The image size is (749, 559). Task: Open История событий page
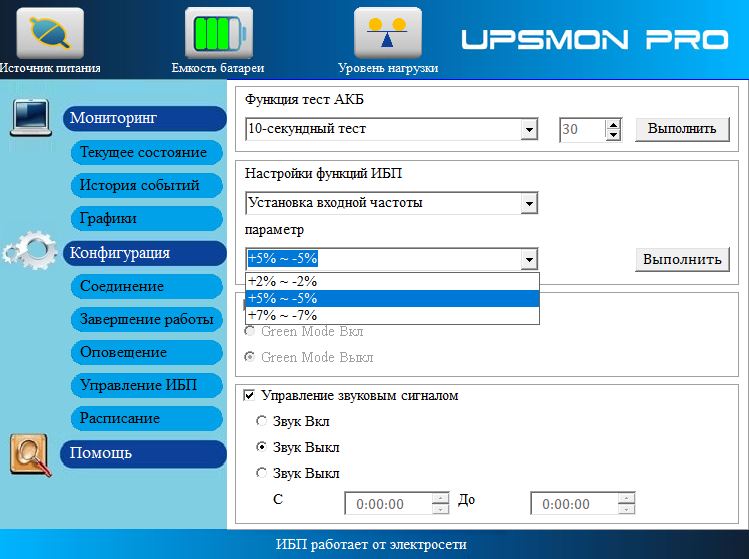point(147,185)
